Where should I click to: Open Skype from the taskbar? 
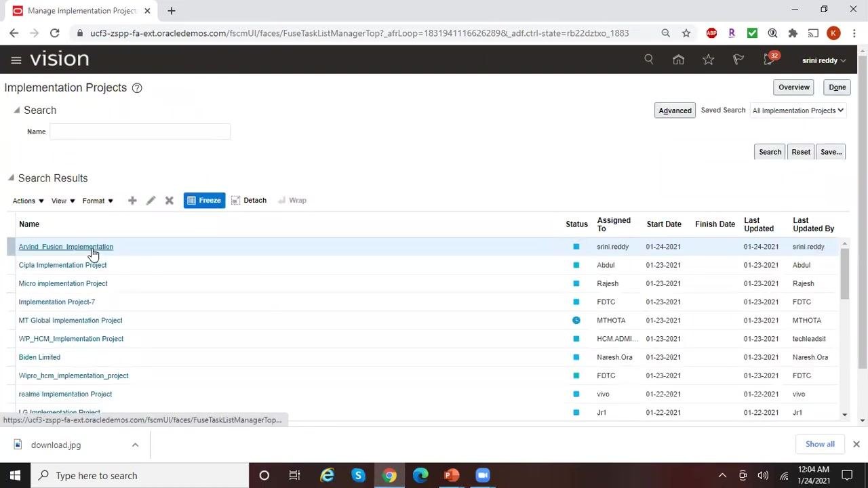[x=358, y=476]
